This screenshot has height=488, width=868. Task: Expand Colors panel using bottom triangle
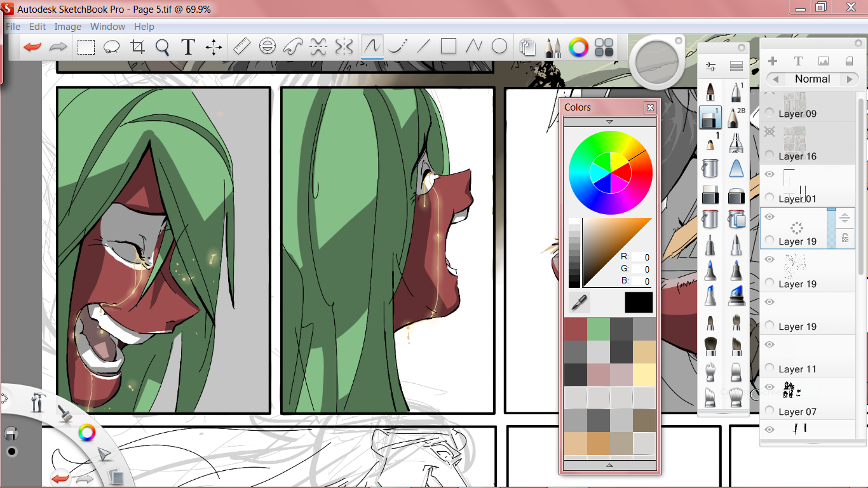(x=609, y=465)
